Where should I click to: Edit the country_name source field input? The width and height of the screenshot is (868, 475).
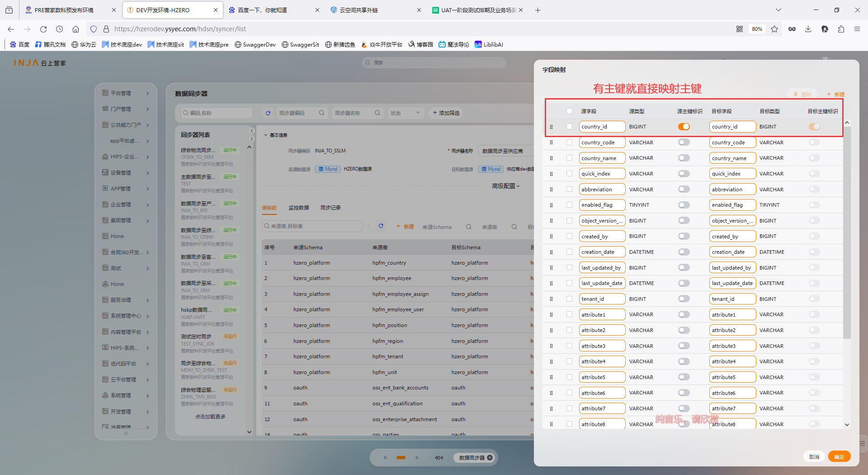602,158
